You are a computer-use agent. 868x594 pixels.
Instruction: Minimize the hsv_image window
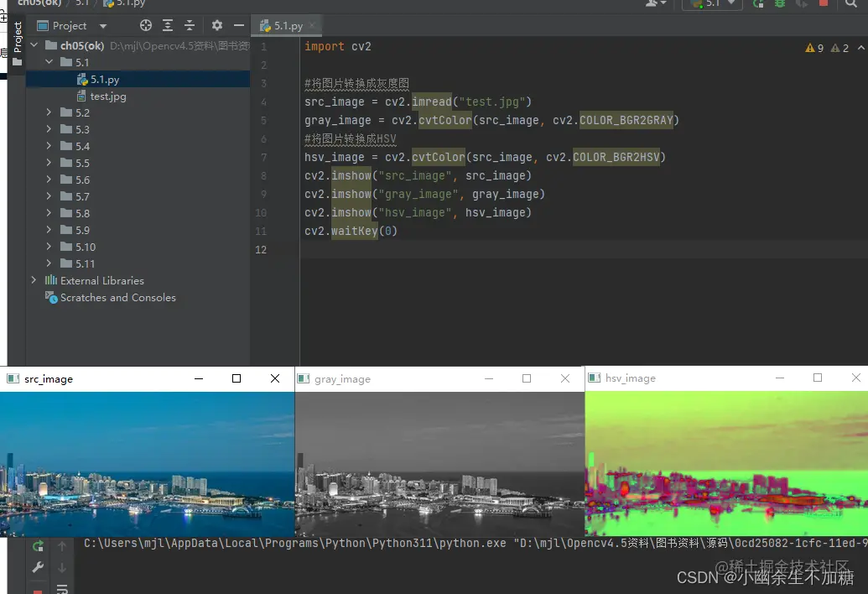[x=780, y=378]
